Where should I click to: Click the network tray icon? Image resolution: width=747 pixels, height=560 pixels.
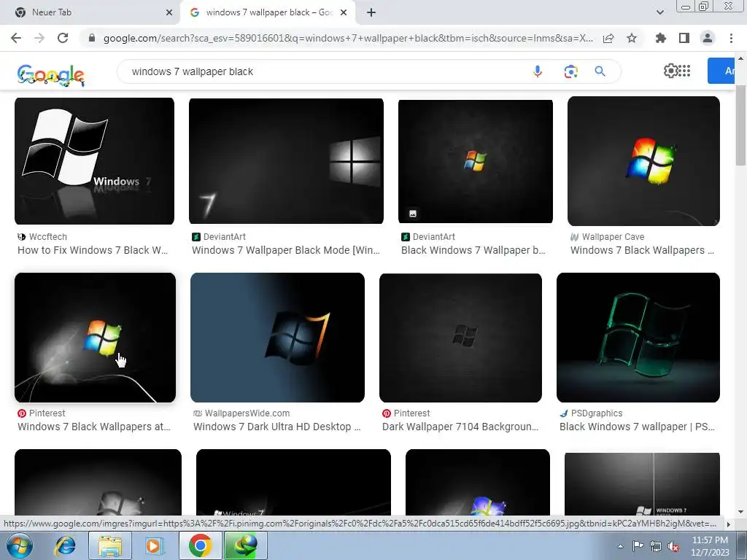pyautogui.click(x=656, y=546)
